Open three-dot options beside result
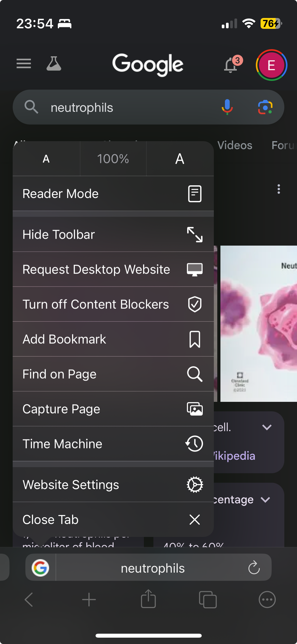Screen dimensions: 297x644 coord(279,189)
